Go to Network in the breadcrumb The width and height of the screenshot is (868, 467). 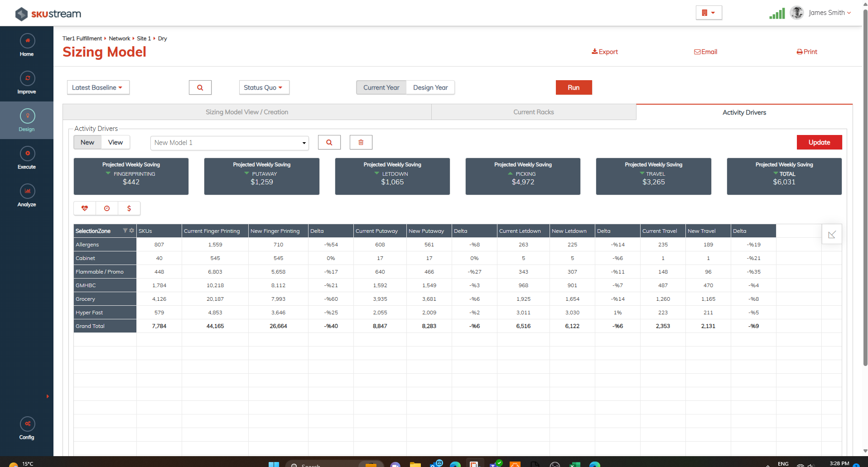coord(119,39)
